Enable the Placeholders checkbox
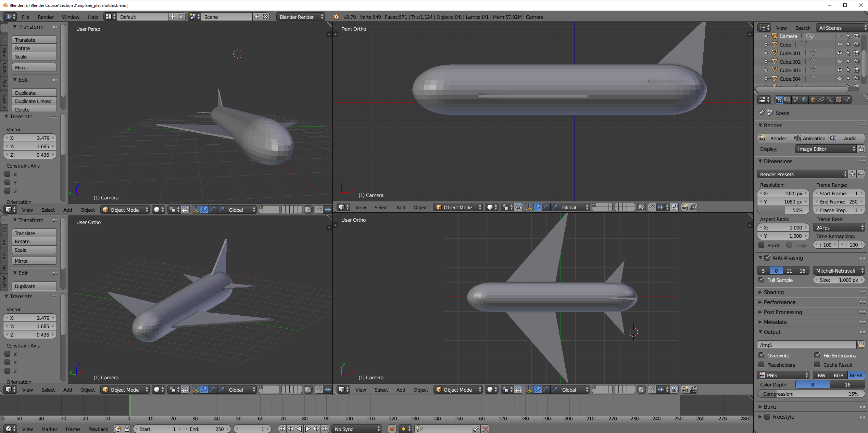 click(762, 365)
